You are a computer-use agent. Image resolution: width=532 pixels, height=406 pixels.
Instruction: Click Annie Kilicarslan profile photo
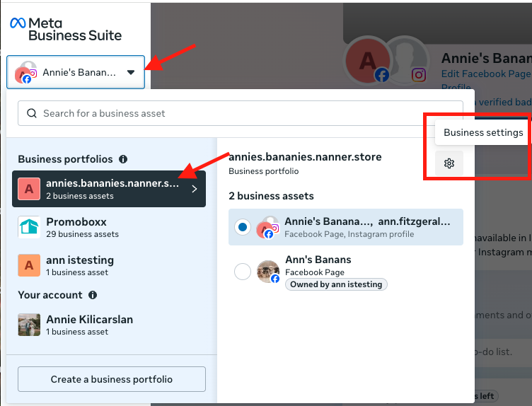tap(29, 325)
